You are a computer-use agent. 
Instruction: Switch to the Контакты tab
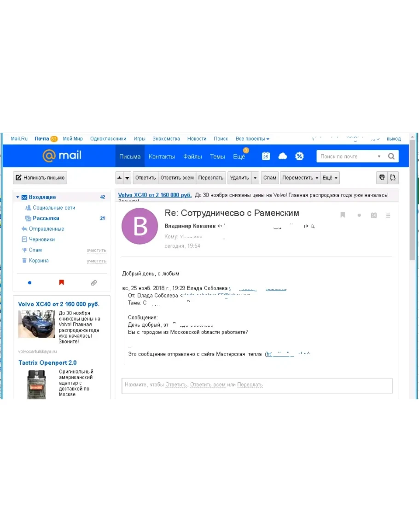(x=162, y=157)
